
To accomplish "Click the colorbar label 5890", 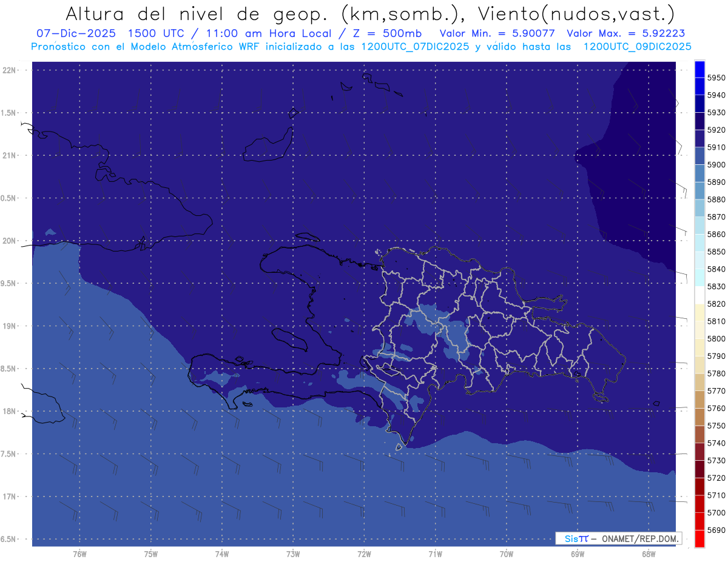I will pyautogui.click(x=716, y=182).
